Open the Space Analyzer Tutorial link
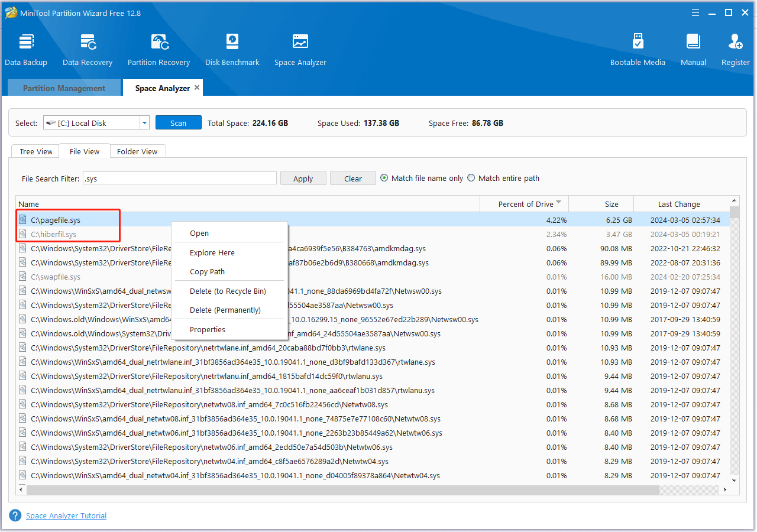 point(66,515)
